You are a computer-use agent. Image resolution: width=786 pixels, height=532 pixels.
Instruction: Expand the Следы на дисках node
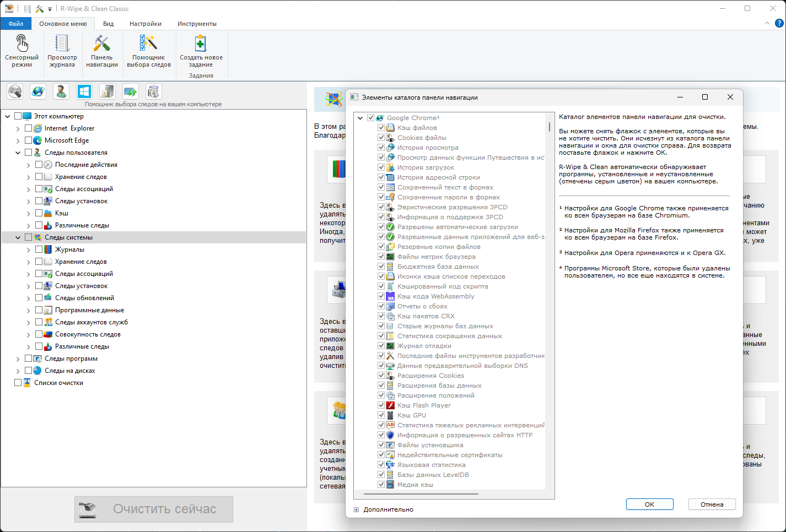[x=18, y=371]
